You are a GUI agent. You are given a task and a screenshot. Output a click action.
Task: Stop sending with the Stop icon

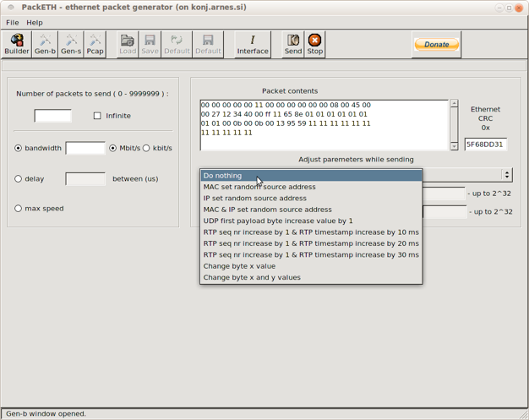(x=314, y=45)
